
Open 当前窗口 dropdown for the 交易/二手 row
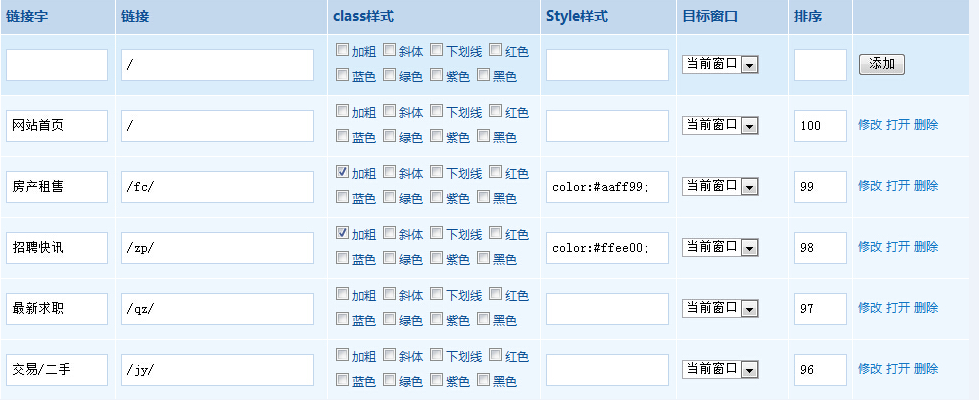coord(719,369)
